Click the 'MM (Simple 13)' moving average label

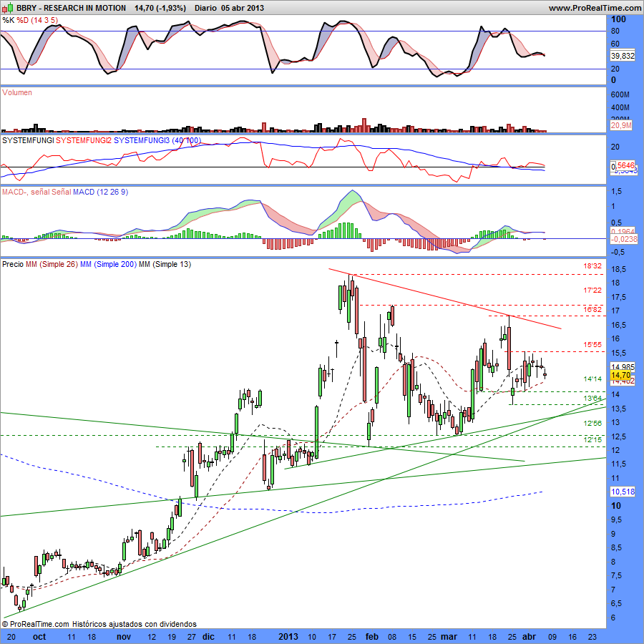click(165, 264)
